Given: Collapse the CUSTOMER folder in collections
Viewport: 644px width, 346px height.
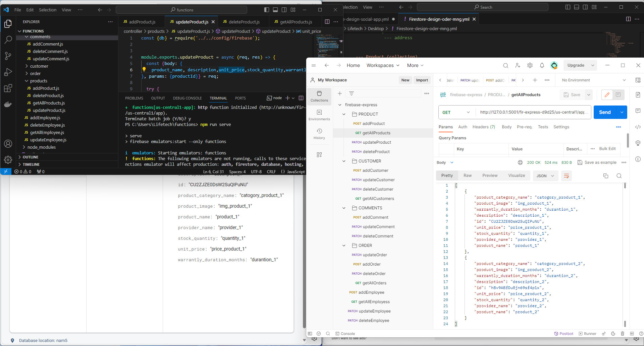Looking at the screenshot, I should coord(344,161).
